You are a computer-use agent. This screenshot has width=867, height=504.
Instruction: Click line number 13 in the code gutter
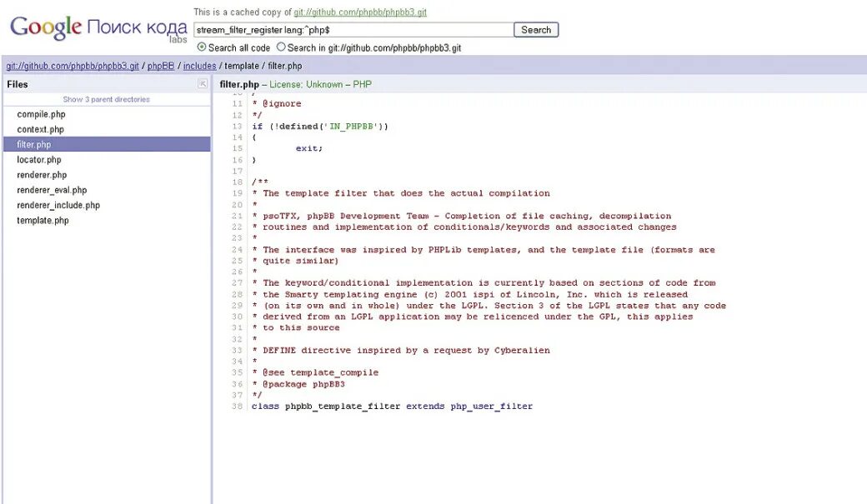pyautogui.click(x=238, y=127)
